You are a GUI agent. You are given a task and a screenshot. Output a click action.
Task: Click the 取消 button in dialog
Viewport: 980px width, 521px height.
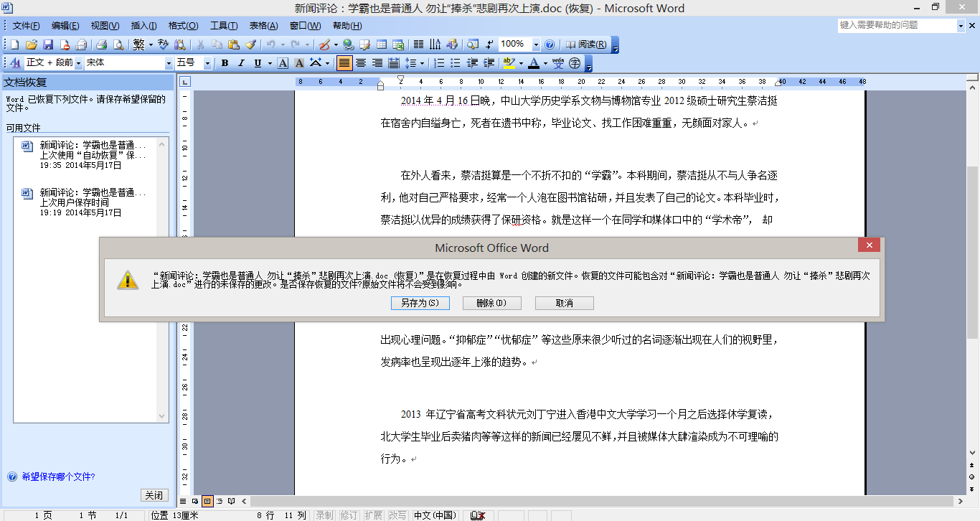click(x=565, y=303)
